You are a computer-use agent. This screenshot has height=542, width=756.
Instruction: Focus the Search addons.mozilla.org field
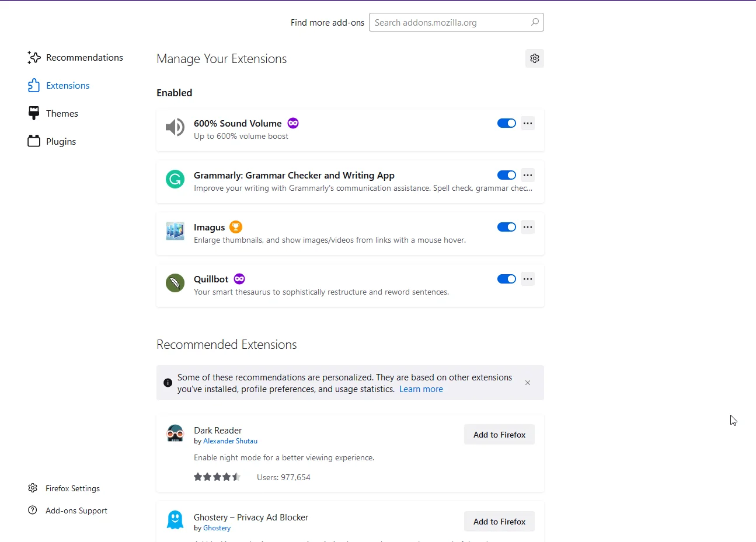(x=457, y=22)
